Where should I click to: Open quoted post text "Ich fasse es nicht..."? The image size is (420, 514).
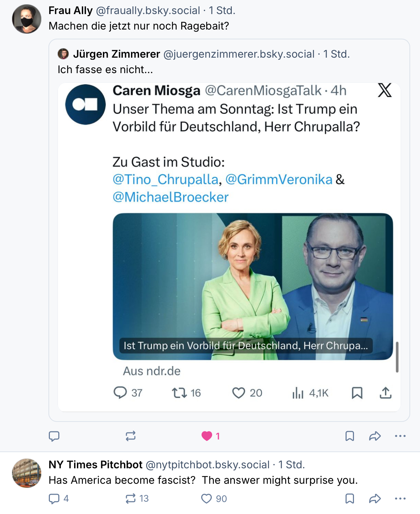pos(105,70)
